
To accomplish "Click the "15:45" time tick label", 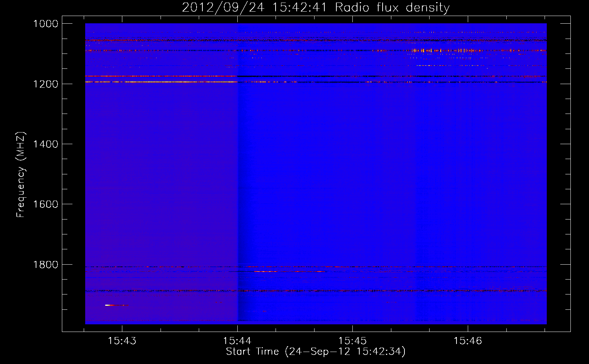I will click(352, 341).
